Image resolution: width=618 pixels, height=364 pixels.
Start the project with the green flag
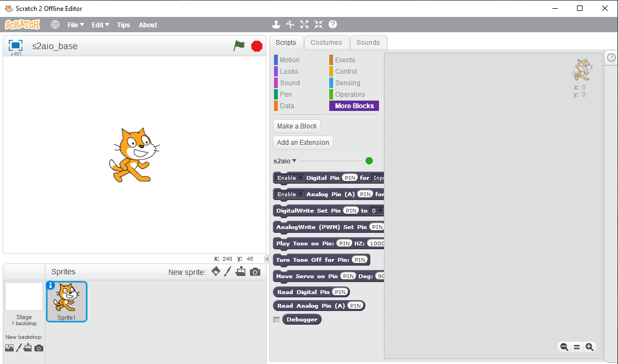coord(239,46)
